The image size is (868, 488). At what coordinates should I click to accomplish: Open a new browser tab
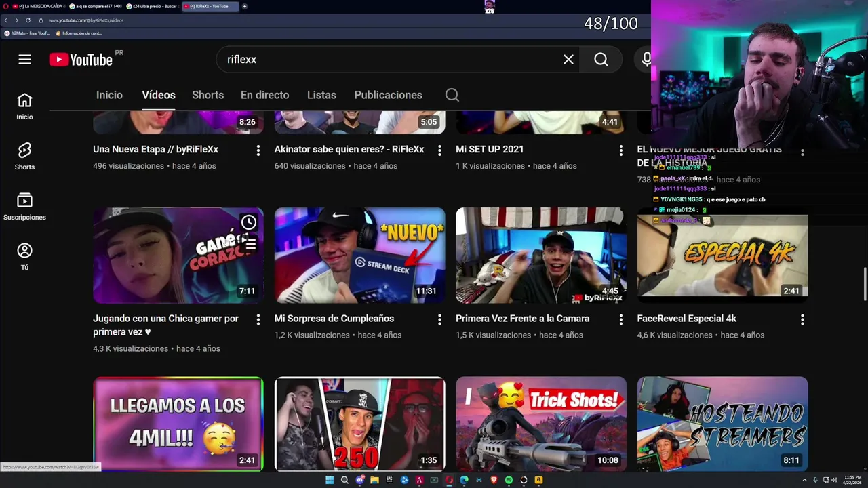click(x=245, y=6)
